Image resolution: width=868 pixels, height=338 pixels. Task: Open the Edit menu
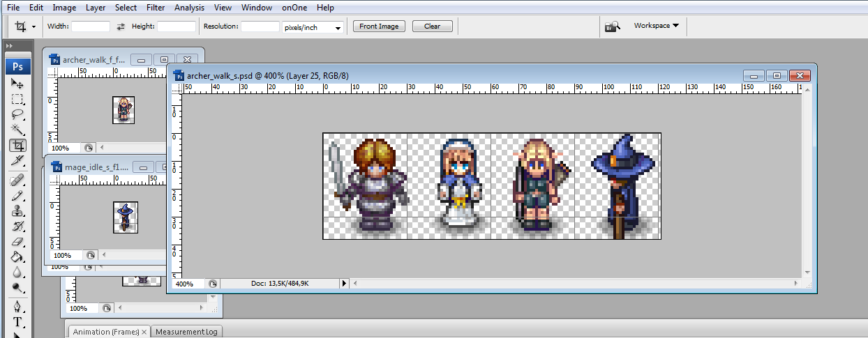tap(37, 8)
